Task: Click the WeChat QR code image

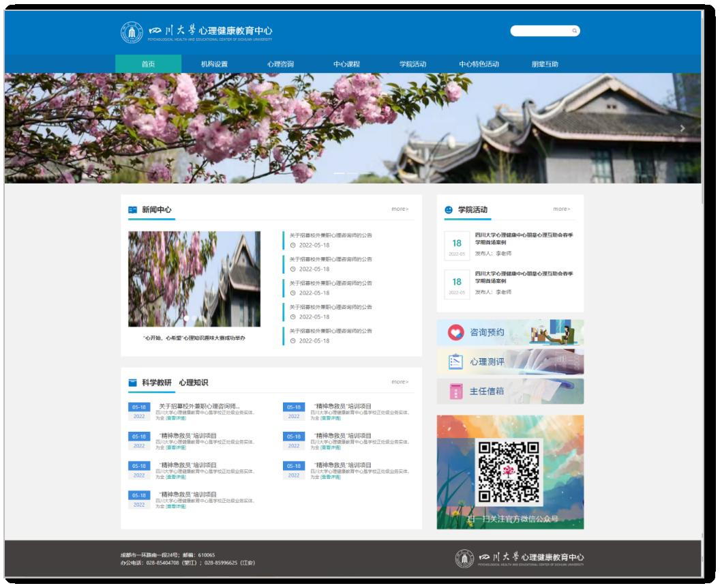Action: [509, 472]
